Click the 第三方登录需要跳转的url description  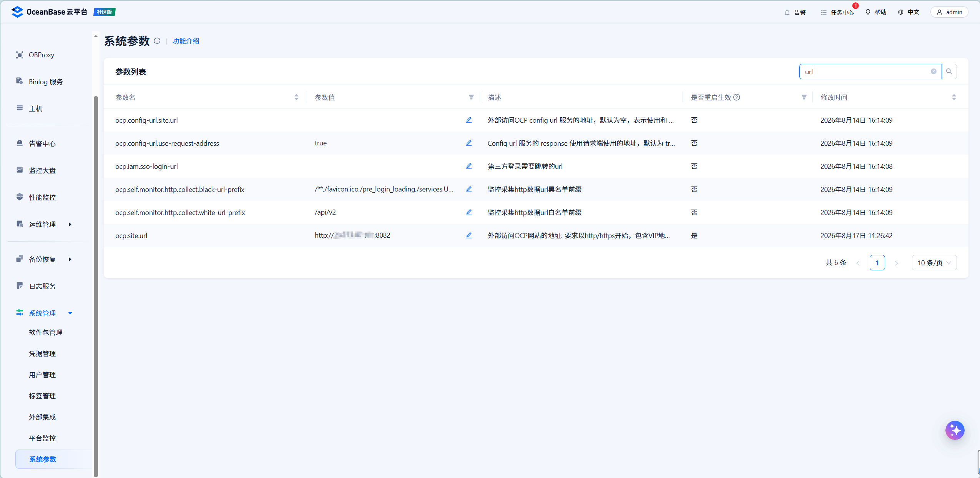525,167
